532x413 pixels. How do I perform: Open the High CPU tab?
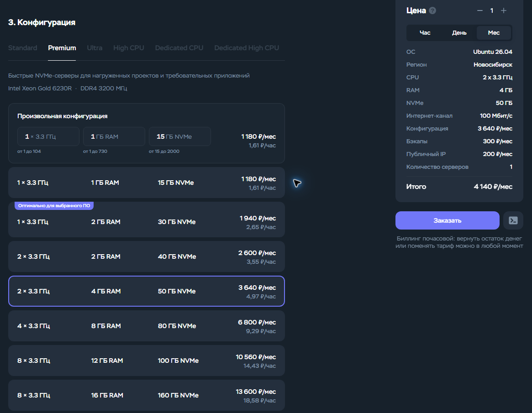pos(129,48)
